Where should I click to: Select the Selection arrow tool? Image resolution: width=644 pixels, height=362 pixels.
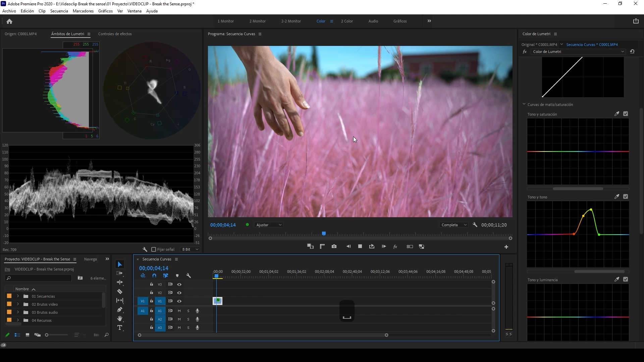click(120, 264)
